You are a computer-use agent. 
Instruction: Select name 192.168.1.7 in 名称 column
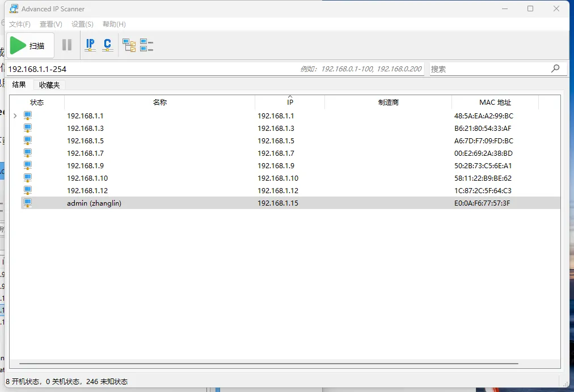pyautogui.click(x=85, y=153)
